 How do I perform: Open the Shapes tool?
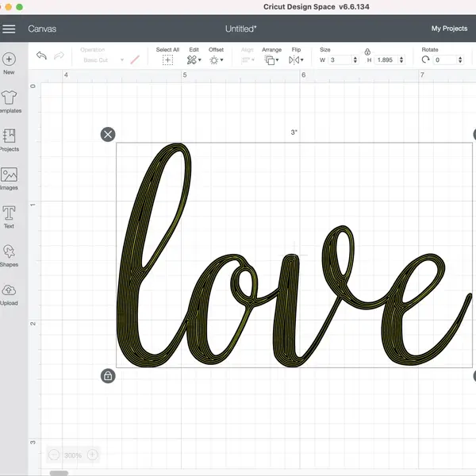click(9, 252)
